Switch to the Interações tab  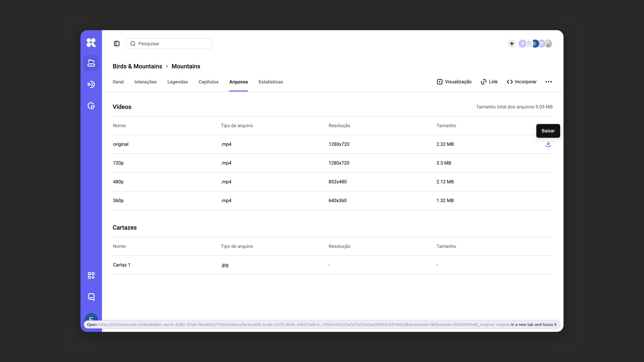(x=146, y=82)
